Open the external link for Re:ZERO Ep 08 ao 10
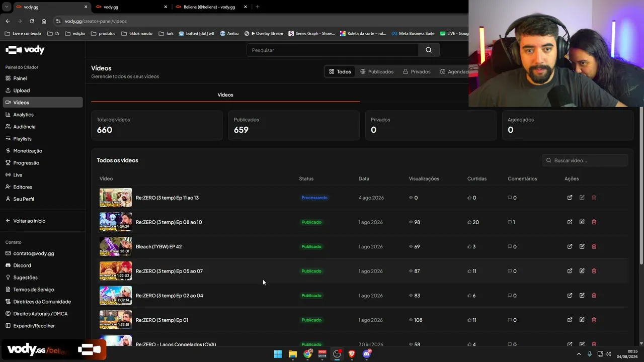The width and height of the screenshot is (644, 362). click(570, 222)
